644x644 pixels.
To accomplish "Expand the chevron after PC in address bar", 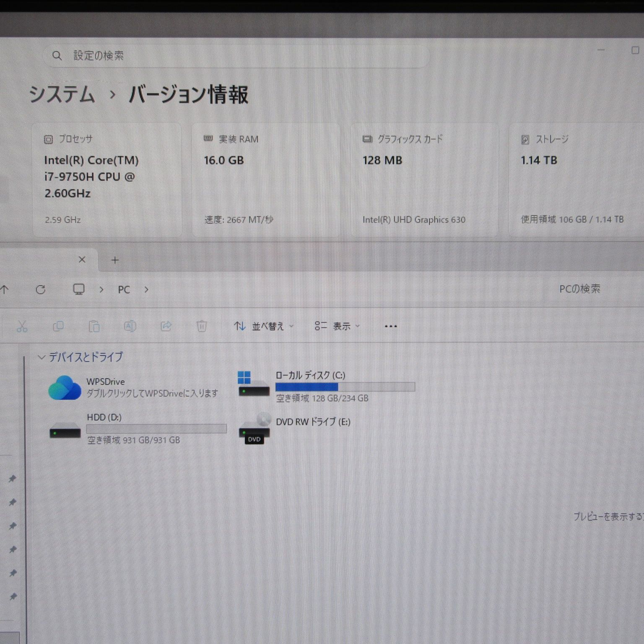I will (x=146, y=289).
